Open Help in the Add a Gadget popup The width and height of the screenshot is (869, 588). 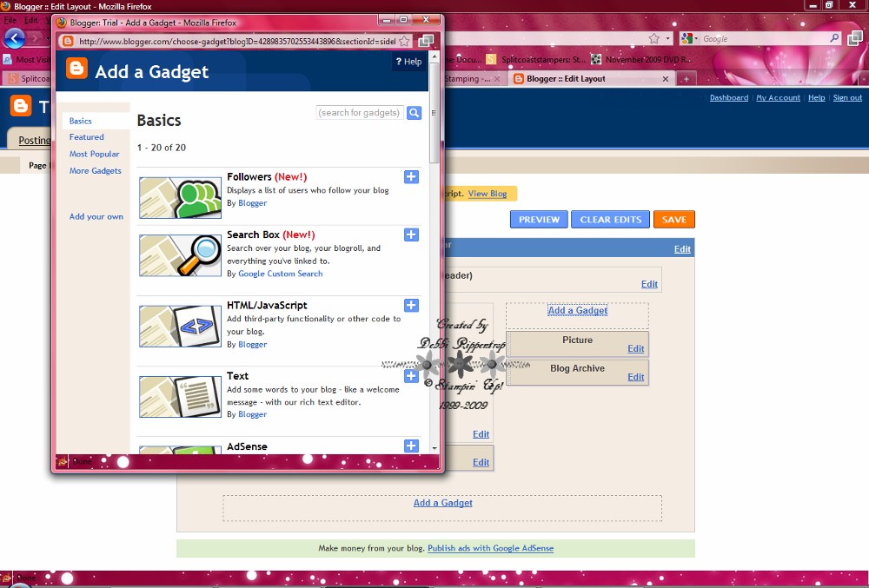408,62
